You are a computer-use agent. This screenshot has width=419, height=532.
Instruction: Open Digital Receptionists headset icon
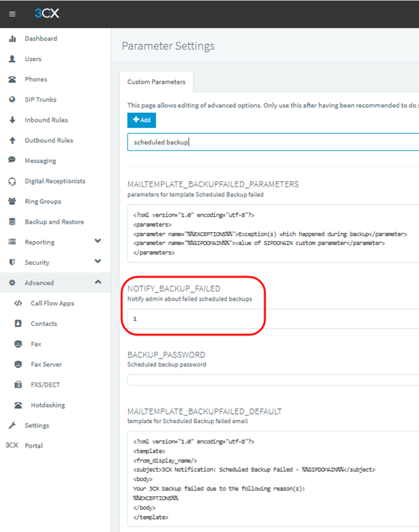[x=12, y=181]
